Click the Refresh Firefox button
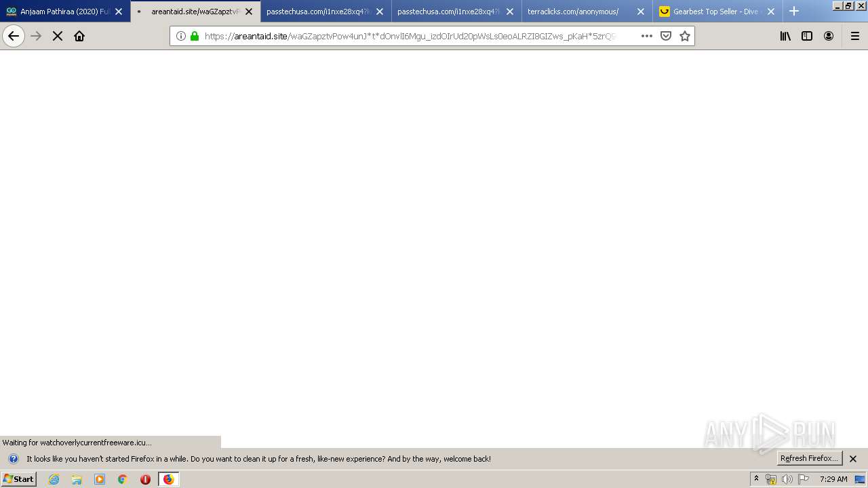 pyautogui.click(x=810, y=459)
